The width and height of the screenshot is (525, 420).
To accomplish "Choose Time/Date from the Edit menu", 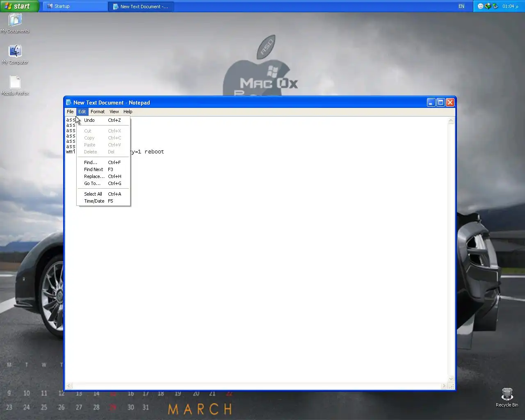I will [x=103, y=201].
